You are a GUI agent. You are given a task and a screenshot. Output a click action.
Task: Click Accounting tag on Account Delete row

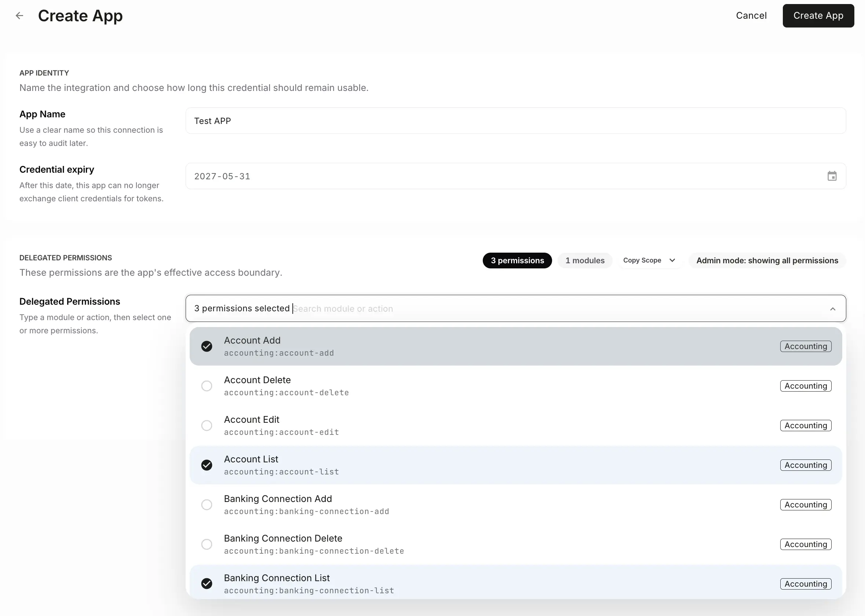pyautogui.click(x=806, y=386)
